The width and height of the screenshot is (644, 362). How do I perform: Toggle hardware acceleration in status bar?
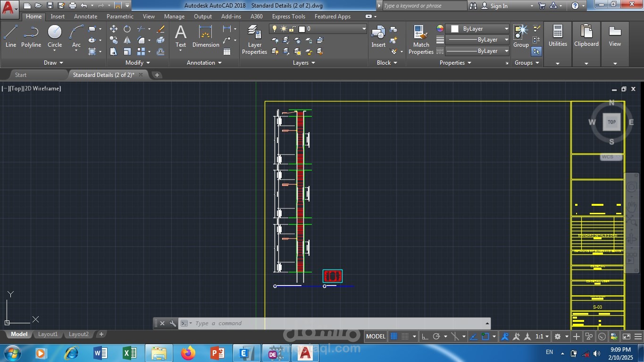[602, 337]
